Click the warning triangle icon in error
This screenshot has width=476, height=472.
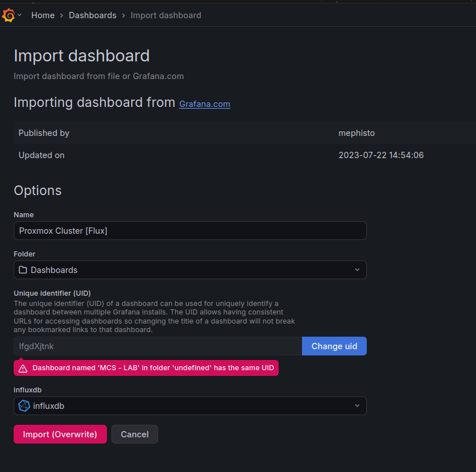pyautogui.click(x=23, y=369)
